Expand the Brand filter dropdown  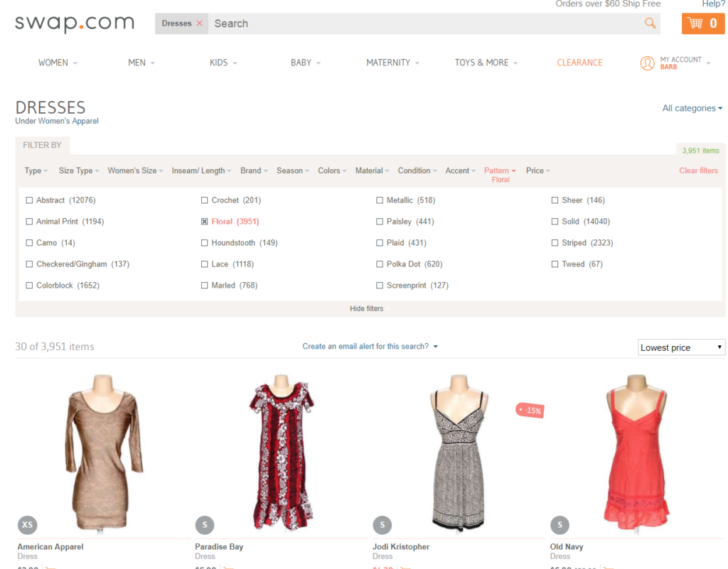click(x=254, y=170)
